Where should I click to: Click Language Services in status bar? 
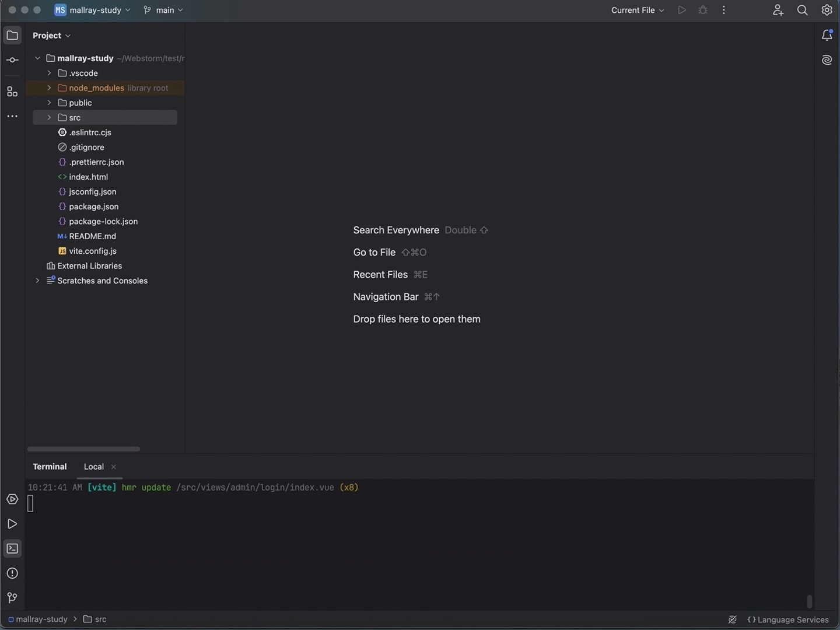(787, 619)
